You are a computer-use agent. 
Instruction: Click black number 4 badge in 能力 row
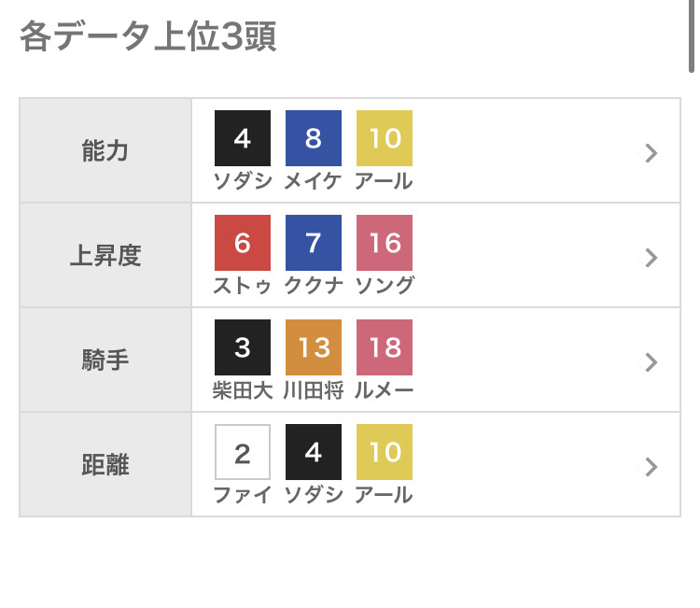click(243, 138)
